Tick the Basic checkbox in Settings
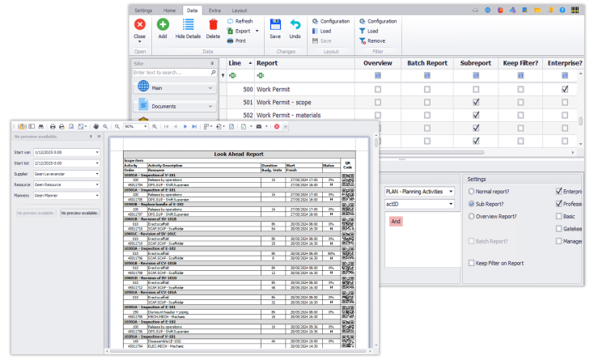This screenshot has height=364, width=590. [558, 217]
